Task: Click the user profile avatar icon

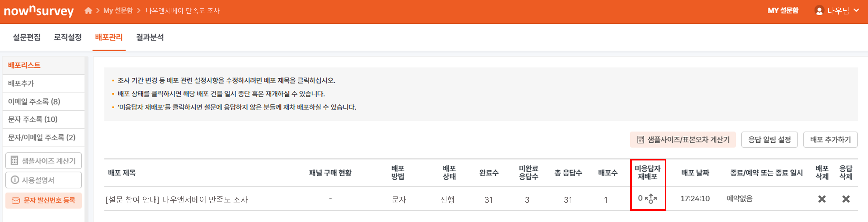Action: point(819,11)
